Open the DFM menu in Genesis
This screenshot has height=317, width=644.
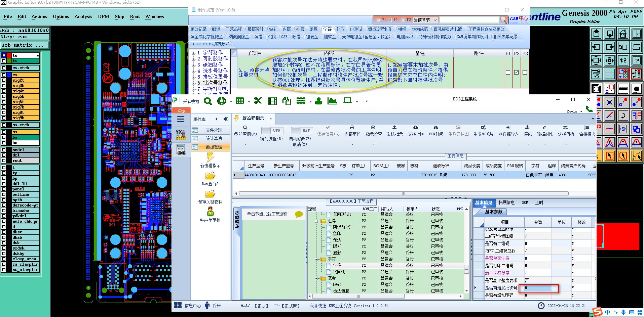click(x=104, y=16)
